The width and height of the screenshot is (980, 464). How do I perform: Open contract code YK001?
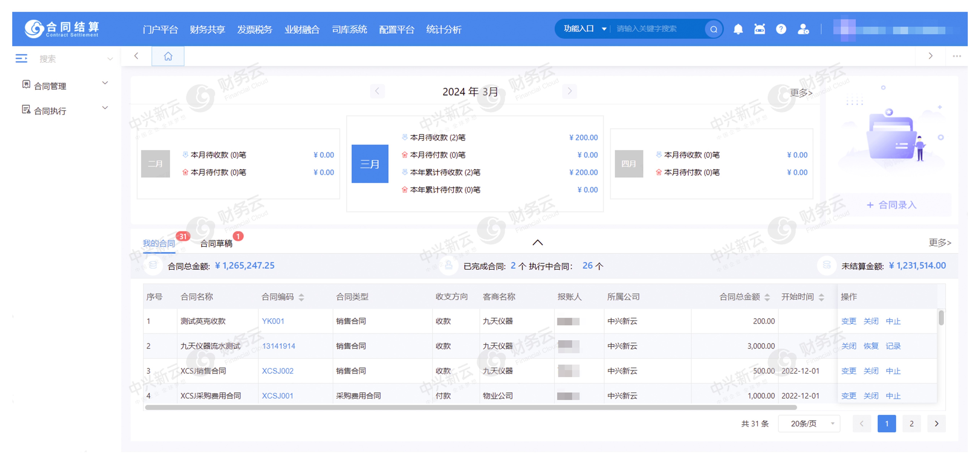coord(273,321)
